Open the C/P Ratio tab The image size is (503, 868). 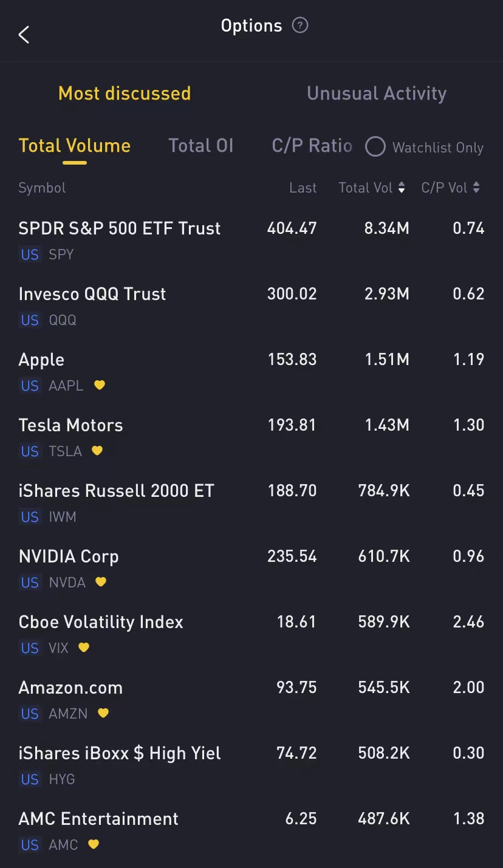click(312, 146)
